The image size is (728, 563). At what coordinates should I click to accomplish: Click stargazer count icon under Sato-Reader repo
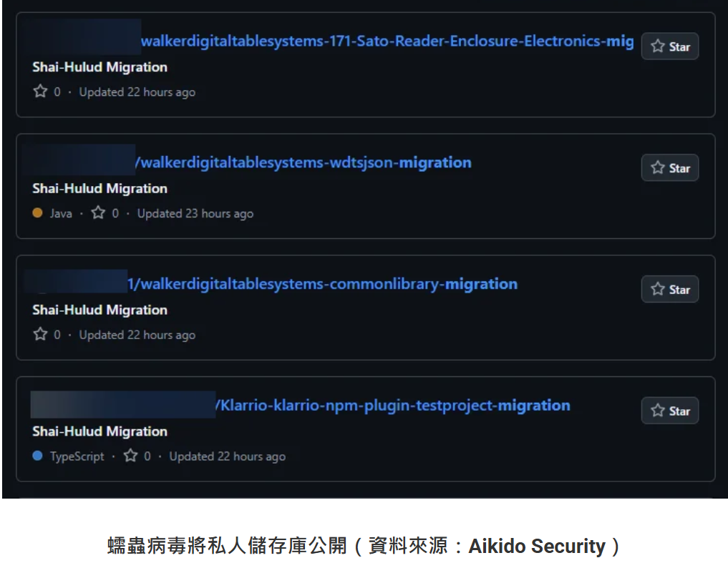[40, 92]
